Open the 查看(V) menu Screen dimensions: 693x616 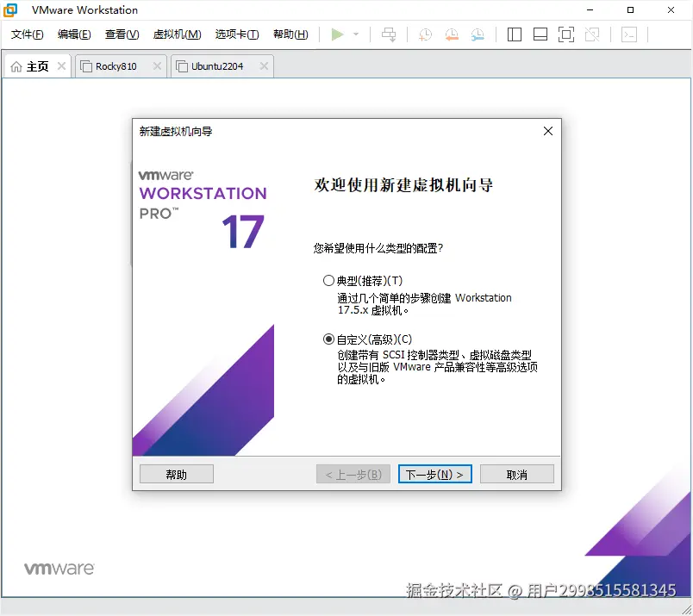click(x=122, y=34)
